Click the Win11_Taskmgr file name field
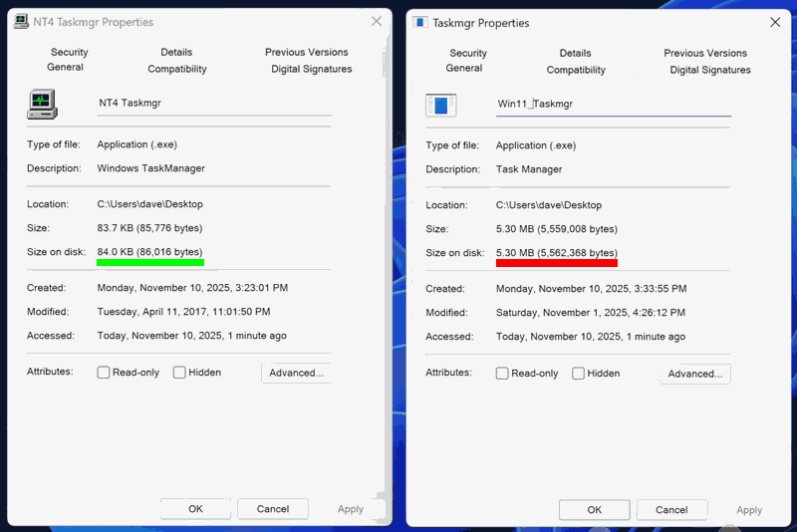Image resolution: width=797 pixels, height=532 pixels. point(613,104)
